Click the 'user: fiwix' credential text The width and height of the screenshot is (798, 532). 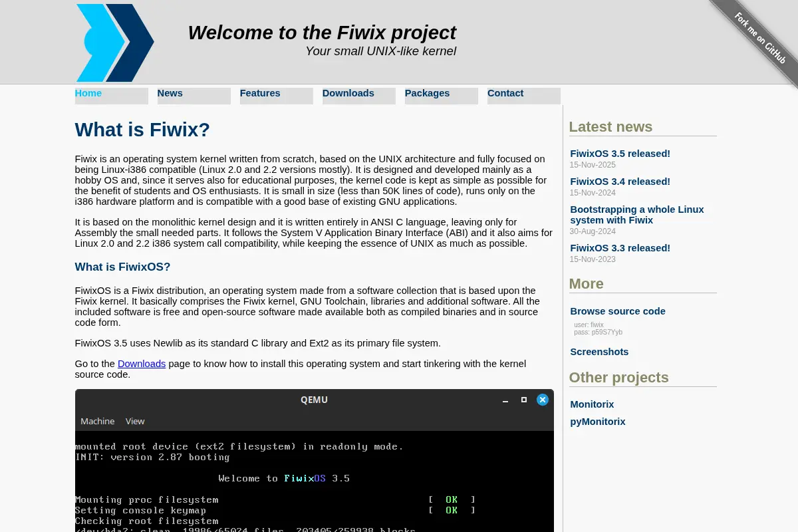point(589,325)
